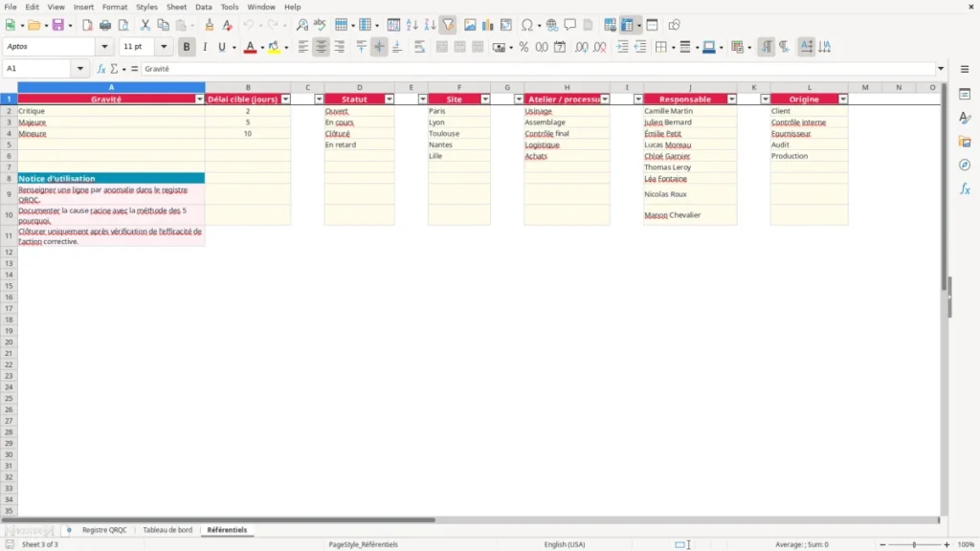
Task: Toggle Wrap Text formatting
Action: tap(419, 47)
